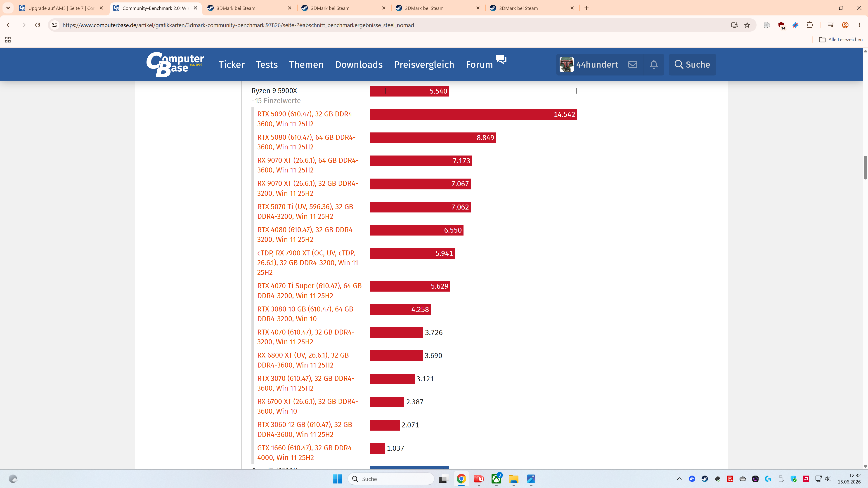The width and height of the screenshot is (868, 488).
Task: Select the Community-Benchmark 2.0 tab
Action: click(x=156, y=8)
